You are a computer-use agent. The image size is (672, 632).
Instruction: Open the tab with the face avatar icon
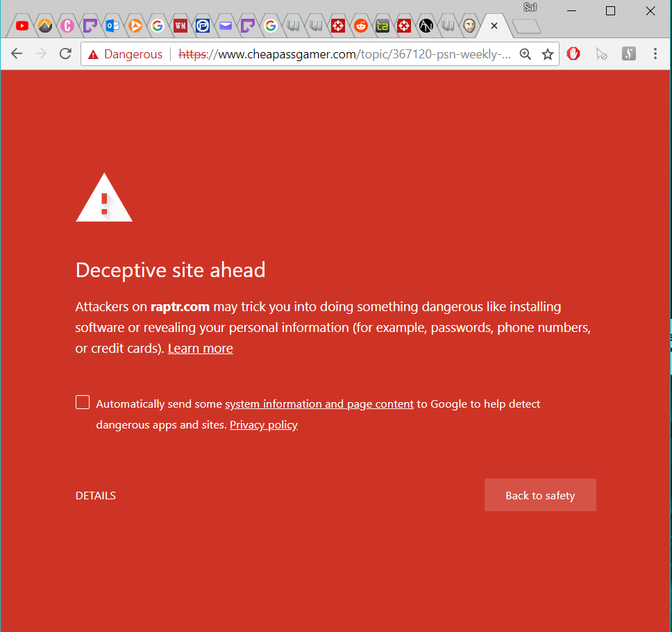click(470, 26)
